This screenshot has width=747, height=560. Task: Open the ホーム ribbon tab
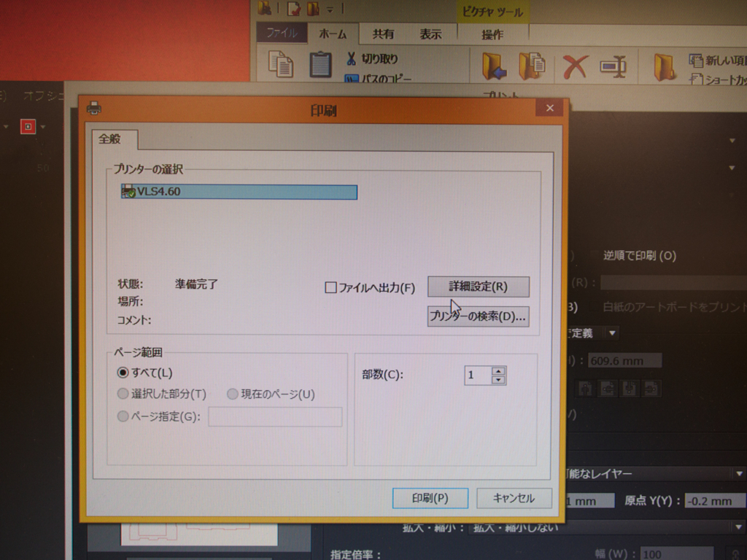(333, 34)
